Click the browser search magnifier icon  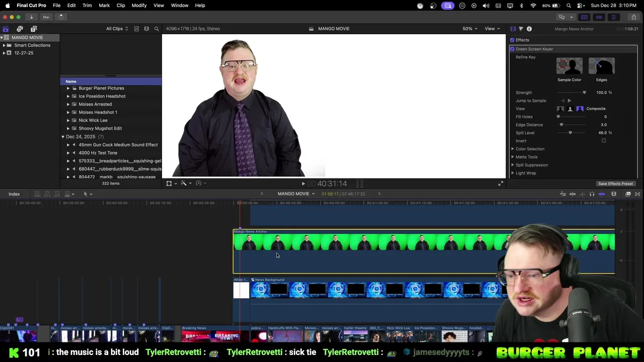coord(156,29)
